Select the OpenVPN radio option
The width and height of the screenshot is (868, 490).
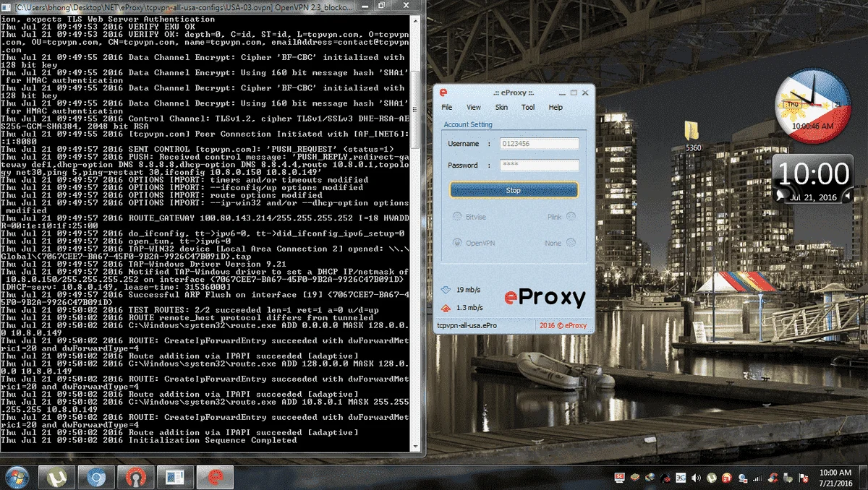(x=475, y=244)
